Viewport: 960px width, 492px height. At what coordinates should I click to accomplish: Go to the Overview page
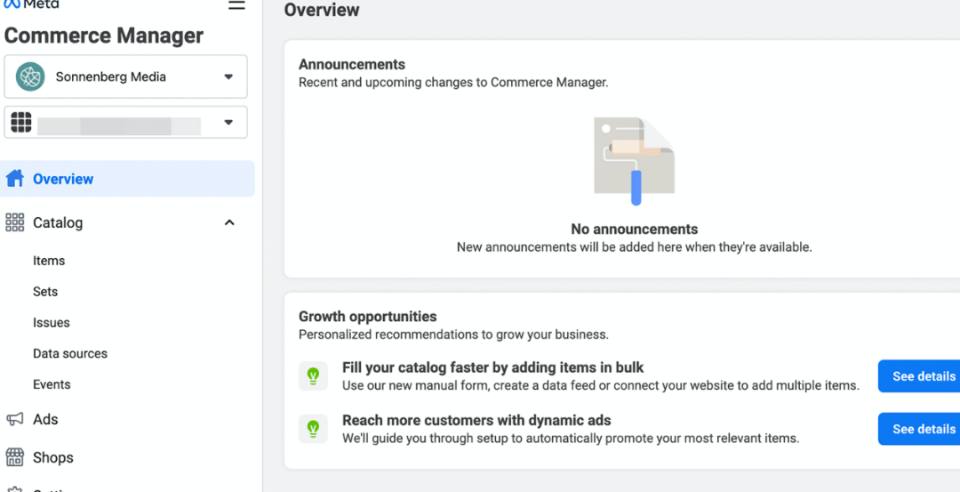tap(127, 179)
